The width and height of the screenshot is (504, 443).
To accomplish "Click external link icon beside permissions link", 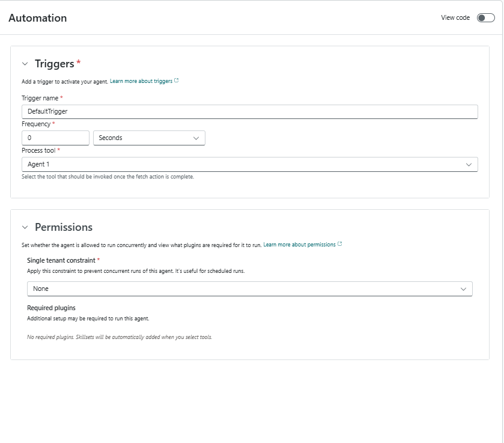I will click(340, 244).
